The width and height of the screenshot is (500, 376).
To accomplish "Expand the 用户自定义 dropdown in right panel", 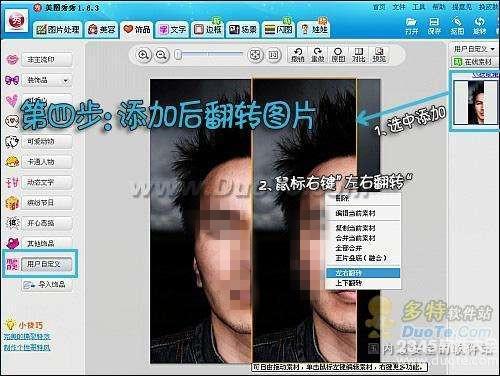I will pyautogui.click(x=474, y=49).
